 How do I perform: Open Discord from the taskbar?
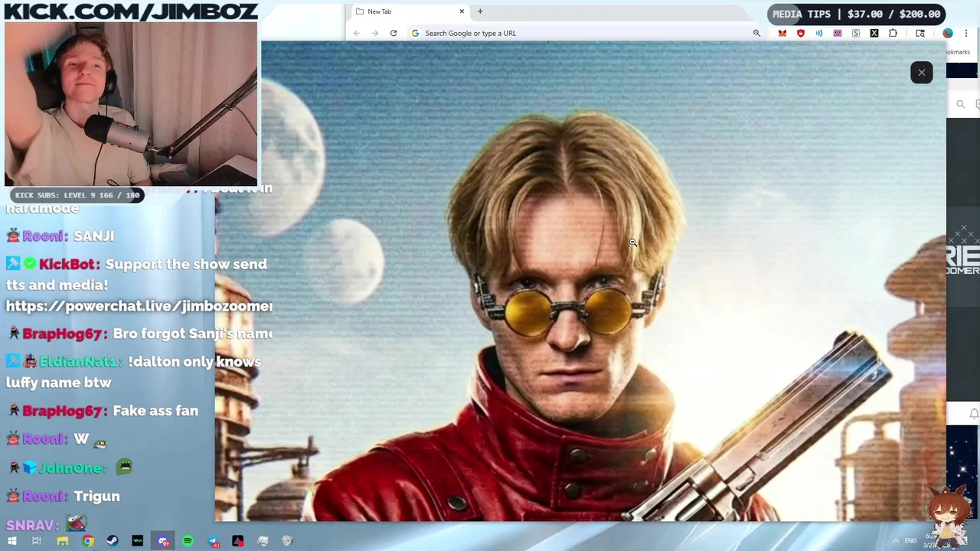pos(163,541)
